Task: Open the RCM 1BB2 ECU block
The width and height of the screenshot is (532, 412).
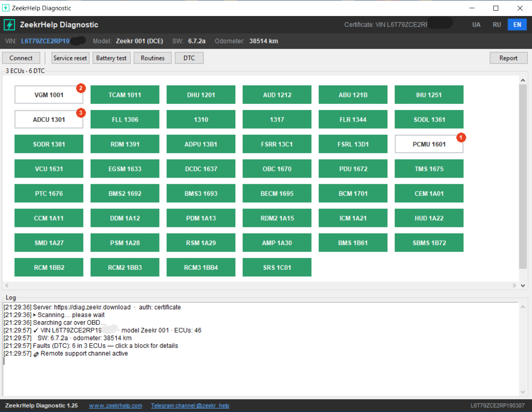Action: point(49,267)
